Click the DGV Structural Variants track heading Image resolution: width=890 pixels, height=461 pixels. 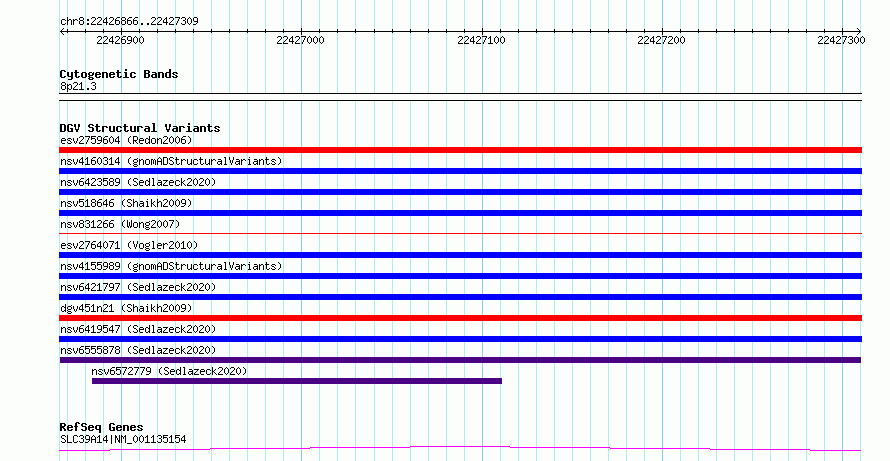tap(140, 128)
